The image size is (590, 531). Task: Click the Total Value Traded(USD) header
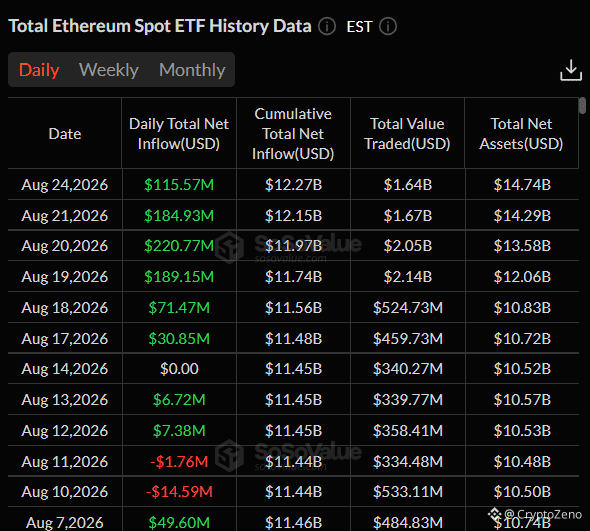tap(408, 134)
